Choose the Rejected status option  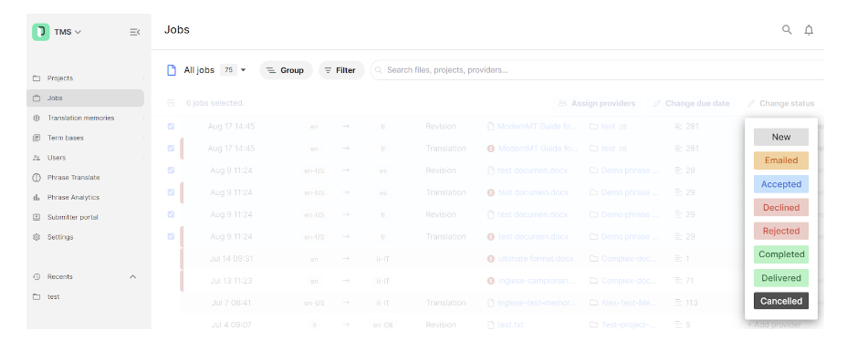pos(781,231)
